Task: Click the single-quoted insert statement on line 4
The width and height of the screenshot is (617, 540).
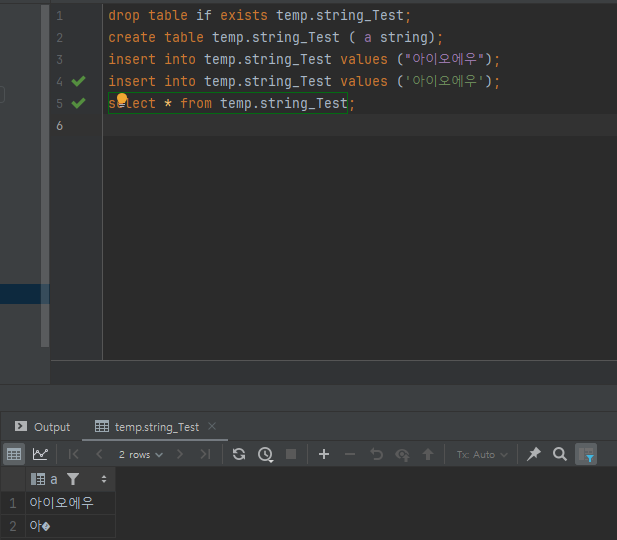Action: click(304, 81)
